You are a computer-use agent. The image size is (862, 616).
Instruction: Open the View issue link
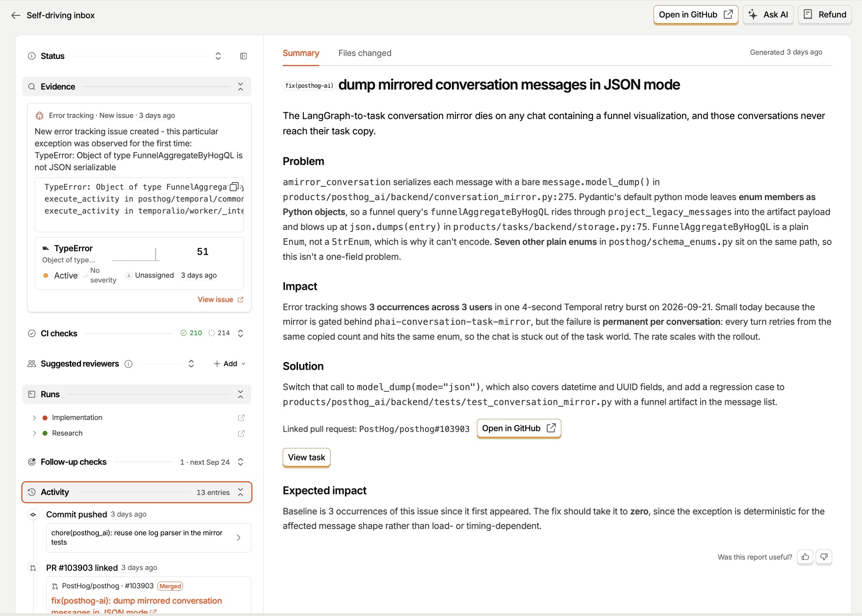pos(220,300)
